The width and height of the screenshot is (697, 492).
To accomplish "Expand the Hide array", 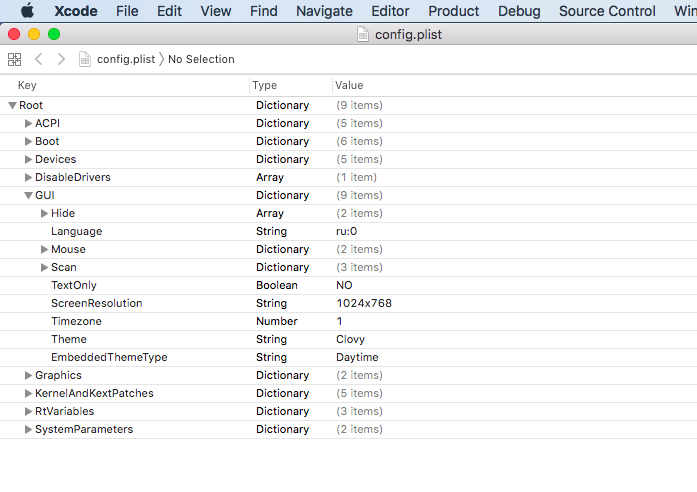I will (44, 213).
